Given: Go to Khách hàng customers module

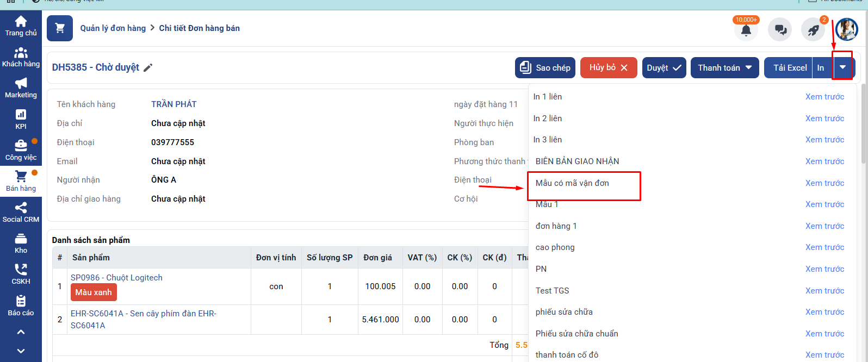Looking at the screenshot, I should tap(21, 57).
